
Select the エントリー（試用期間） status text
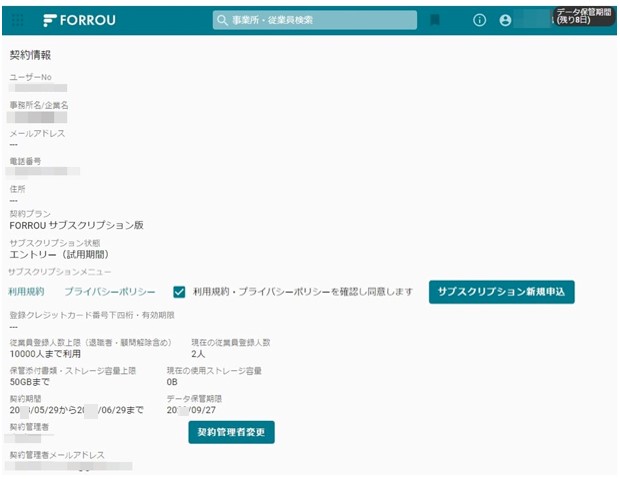point(59,254)
